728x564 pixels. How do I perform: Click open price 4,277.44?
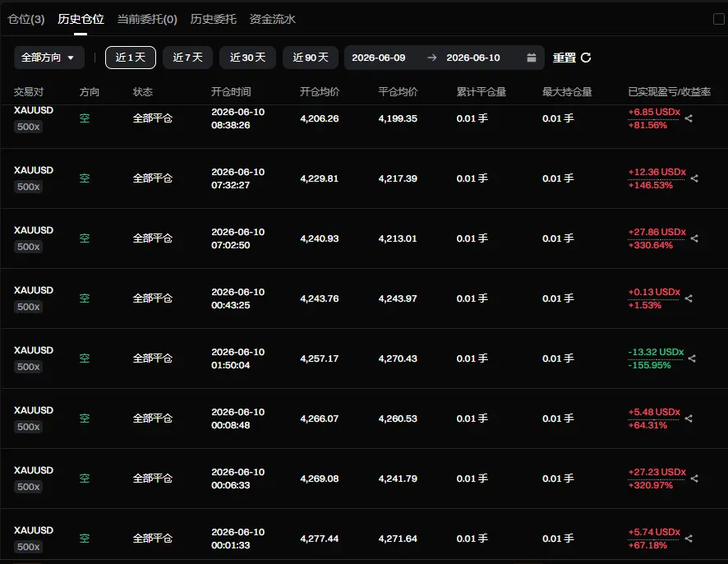click(320, 538)
